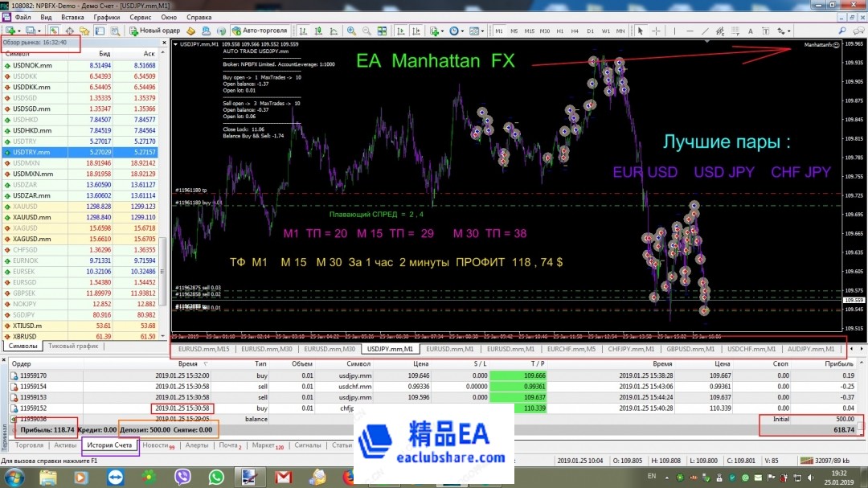Open the Fibonacci Retracement tool

point(735,31)
